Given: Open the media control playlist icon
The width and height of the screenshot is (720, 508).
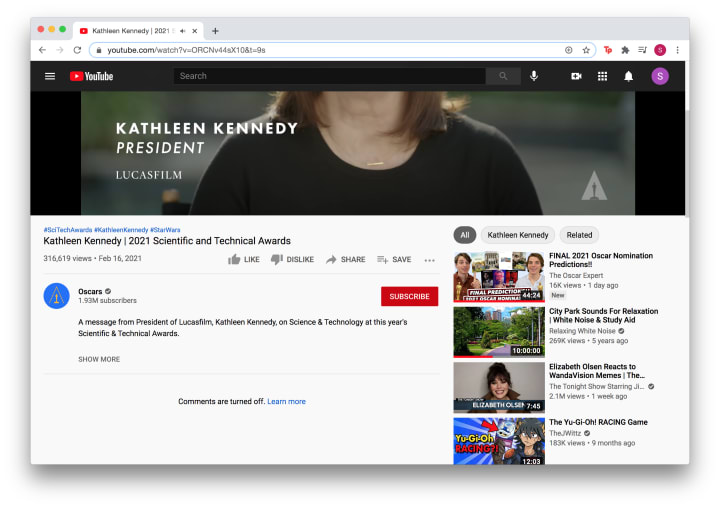Looking at the screenshot, I should (x=642, y=50).
